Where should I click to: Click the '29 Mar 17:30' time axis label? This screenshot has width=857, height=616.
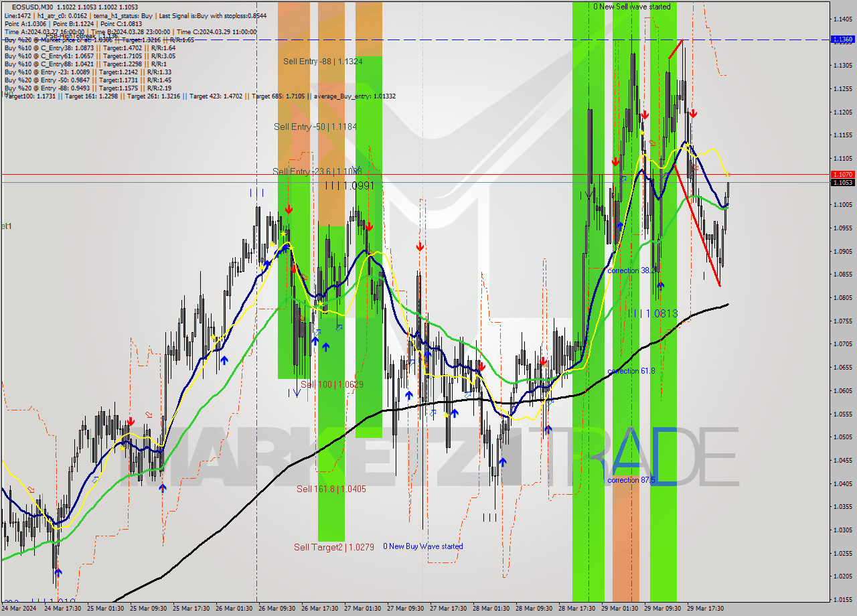(706, 609)
